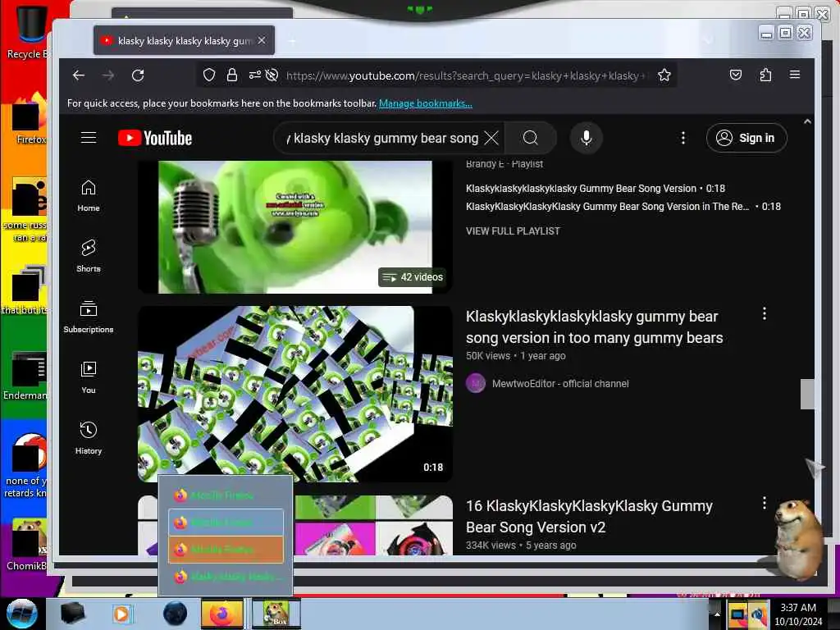This screenshot has height=630, width=840.
Task: Open Home in YouTube sidebar
Action: (x=89, y=196)
